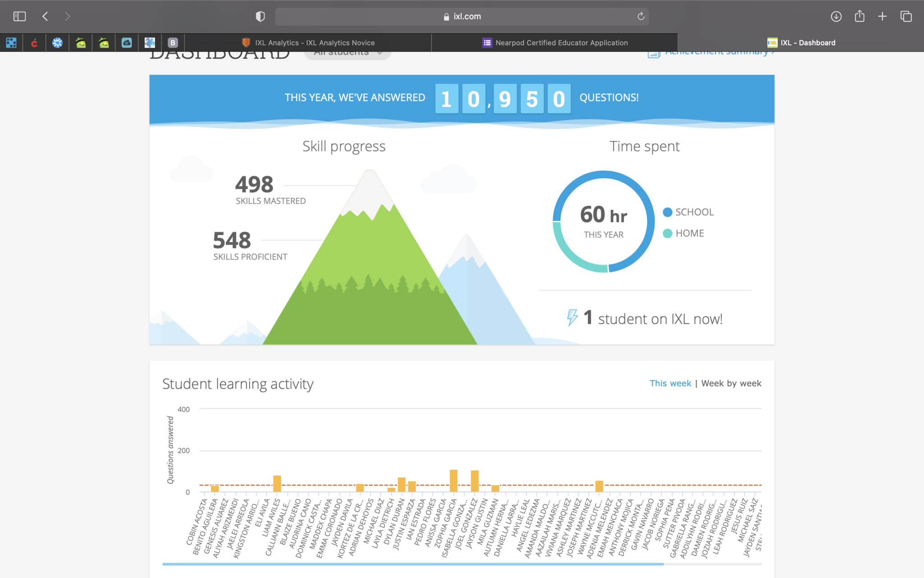Open the Safari downloads list
924x578 pixels.
click(836, 17)
